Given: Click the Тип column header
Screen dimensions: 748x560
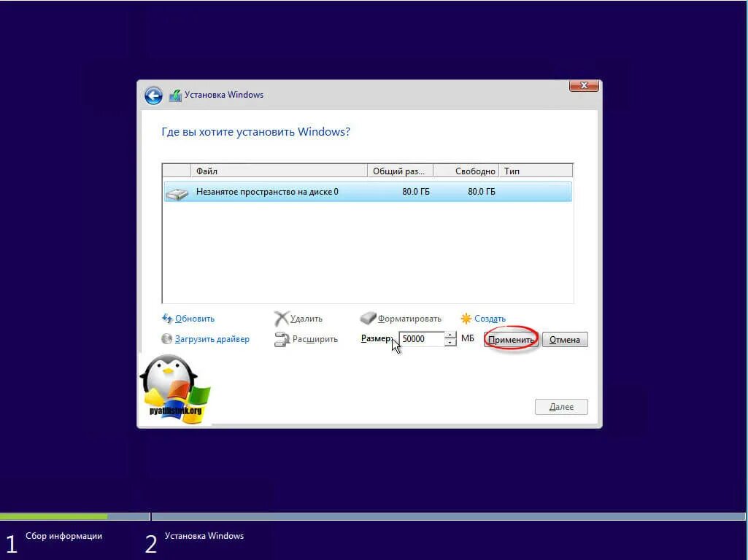Looking at the screenshot, I should click(x=536, y=171).
